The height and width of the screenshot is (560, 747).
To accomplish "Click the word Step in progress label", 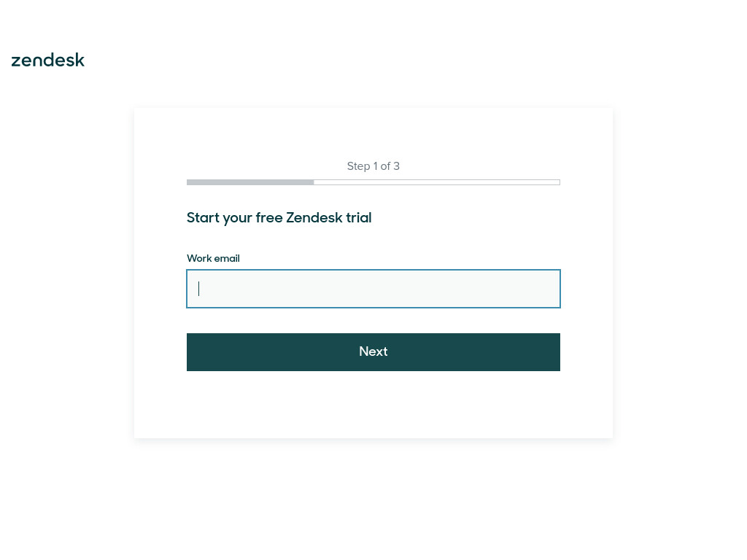I will point(358,167).
